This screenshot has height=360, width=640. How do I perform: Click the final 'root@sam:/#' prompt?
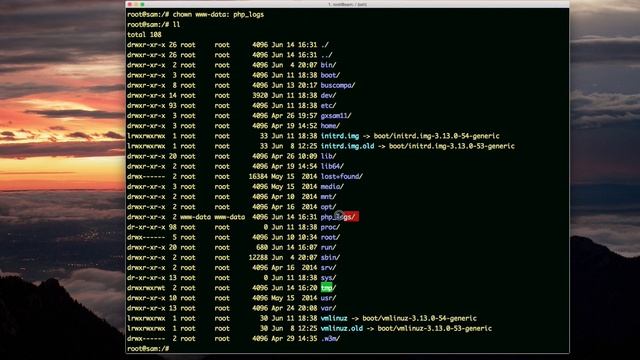point(148,349)
